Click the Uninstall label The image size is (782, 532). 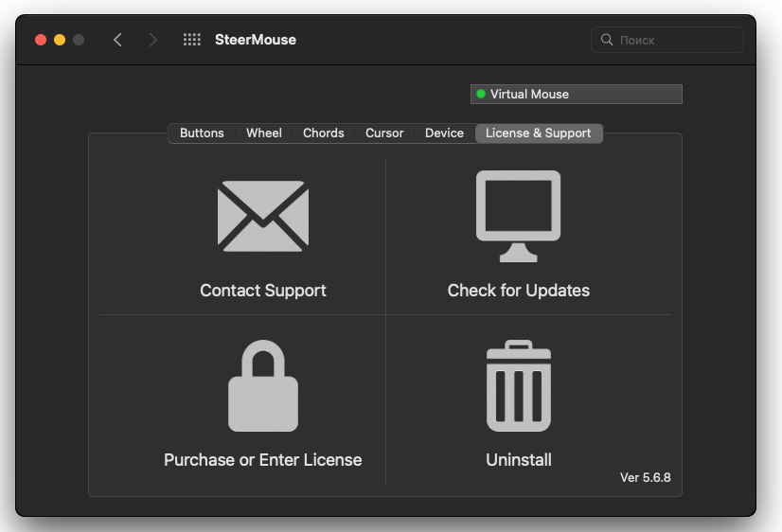pyautogui.click(x=518, y=460)
